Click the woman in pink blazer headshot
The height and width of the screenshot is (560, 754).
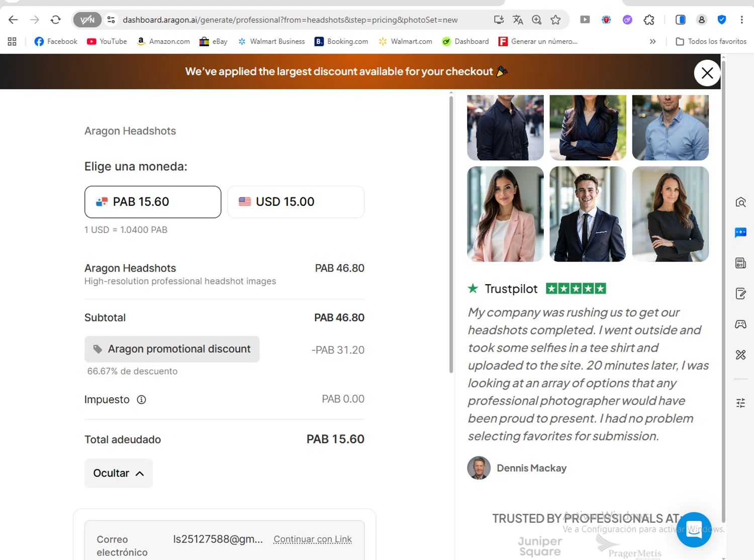(x=505, y=214)
